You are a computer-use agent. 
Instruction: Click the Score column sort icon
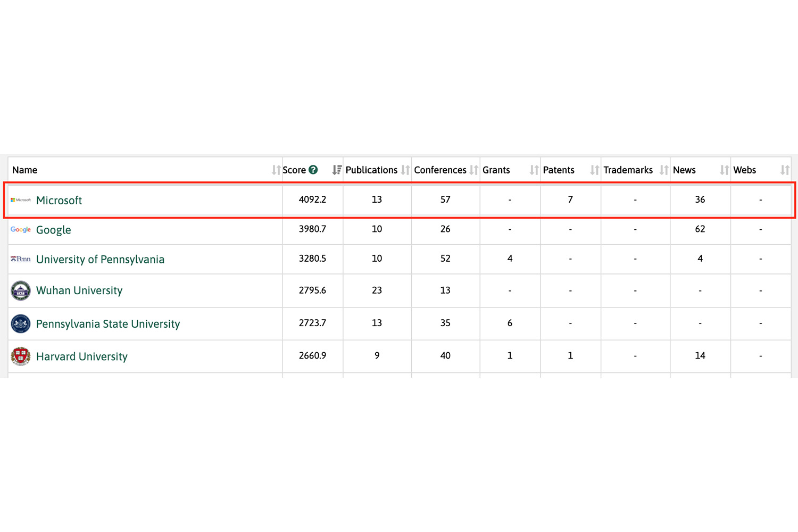pyautogui.click(x=337, y=170)
